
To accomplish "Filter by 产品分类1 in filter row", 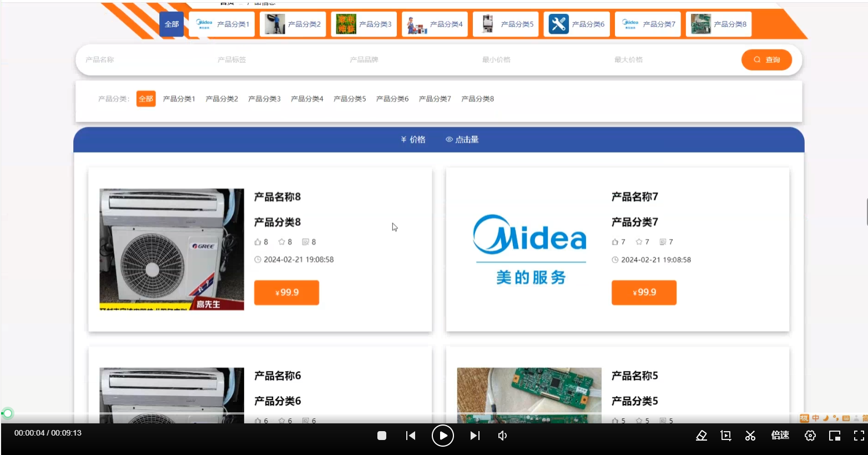I will (x=179, y=99).
